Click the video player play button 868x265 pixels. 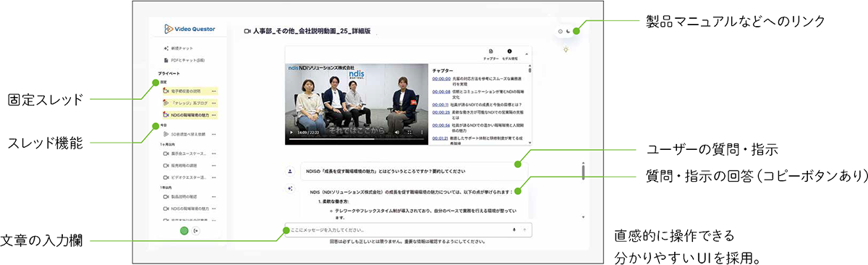tap(292, 132)
